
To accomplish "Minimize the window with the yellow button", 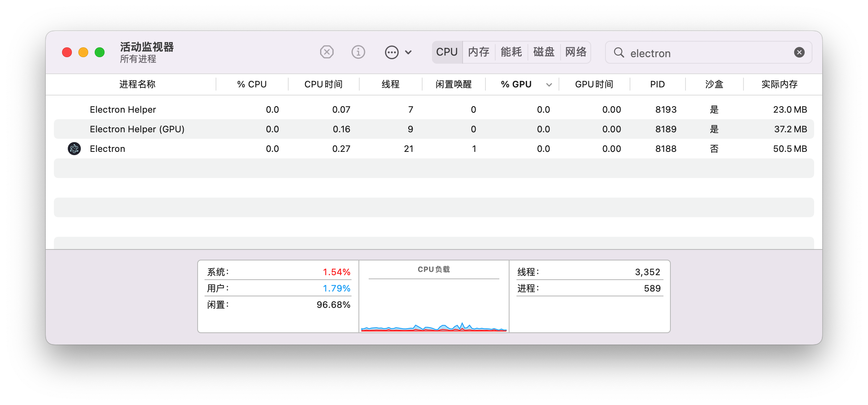I will click(x=83, y=52).
